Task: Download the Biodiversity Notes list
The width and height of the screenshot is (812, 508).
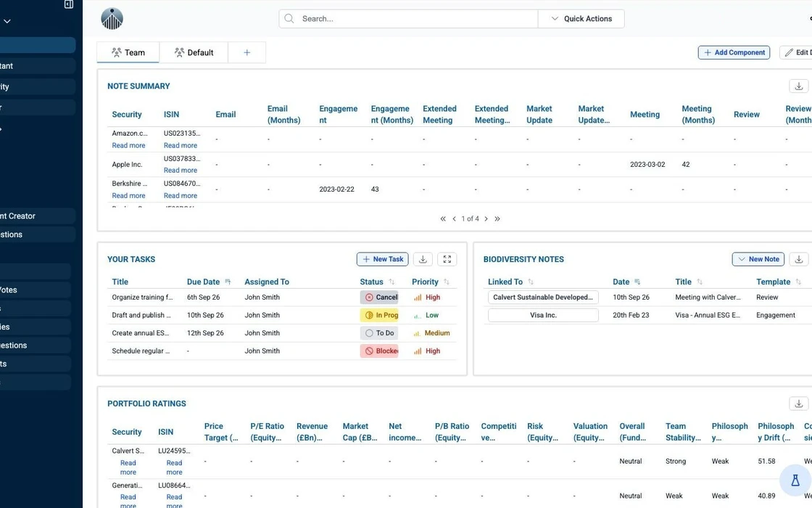Action: pyautogui.click(x=798, y=259)
